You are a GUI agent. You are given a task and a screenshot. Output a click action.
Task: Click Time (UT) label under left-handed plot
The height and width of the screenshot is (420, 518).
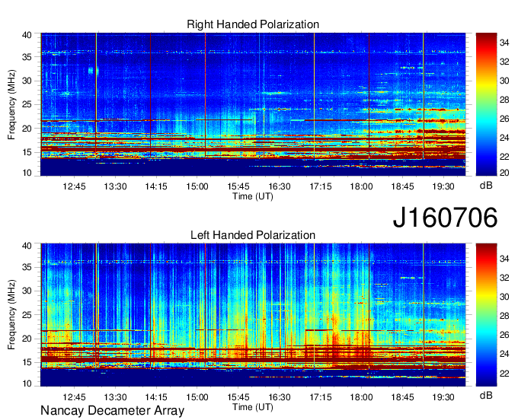click(x=253, y=407)
